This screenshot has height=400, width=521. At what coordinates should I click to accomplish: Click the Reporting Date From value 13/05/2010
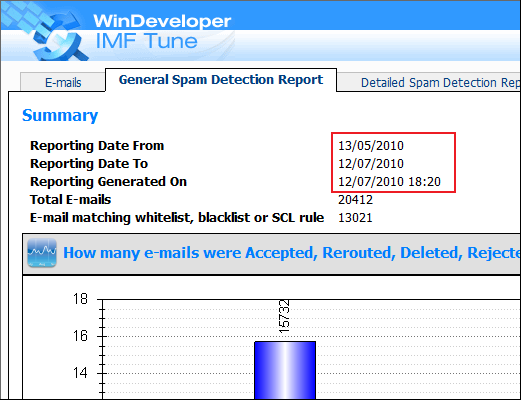click(x=371, y=146)
